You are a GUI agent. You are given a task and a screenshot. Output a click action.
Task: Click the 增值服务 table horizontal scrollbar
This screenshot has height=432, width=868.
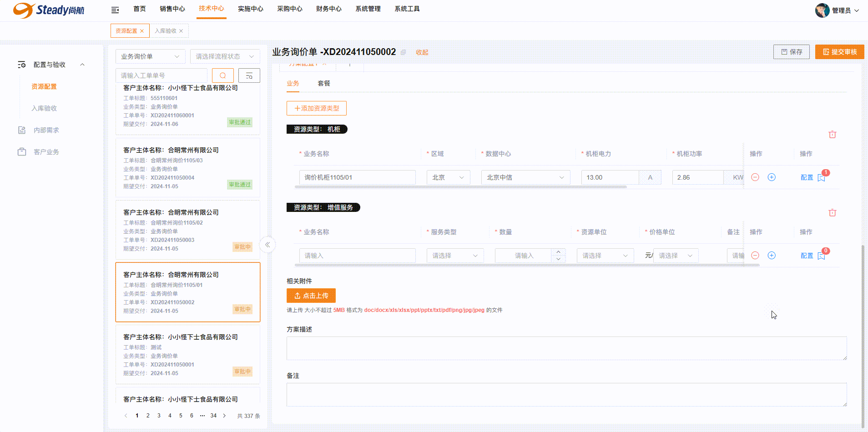pyautogui.click(x=527, y=265)
